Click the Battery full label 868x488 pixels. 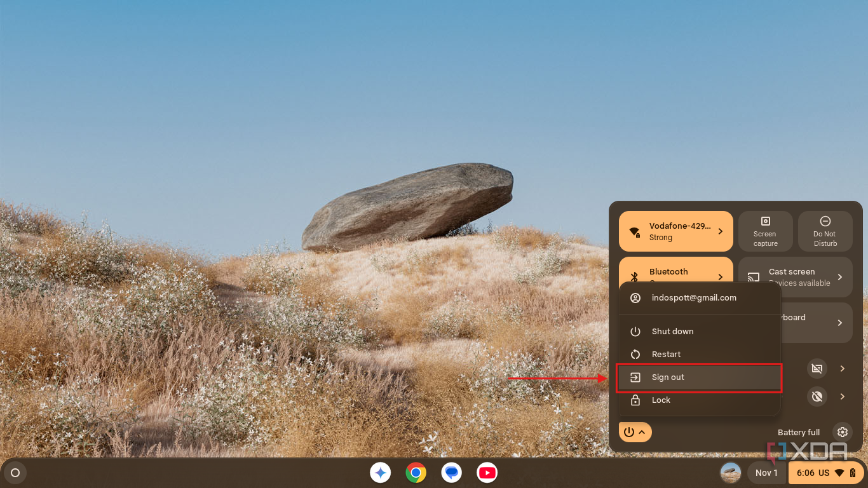799,433
